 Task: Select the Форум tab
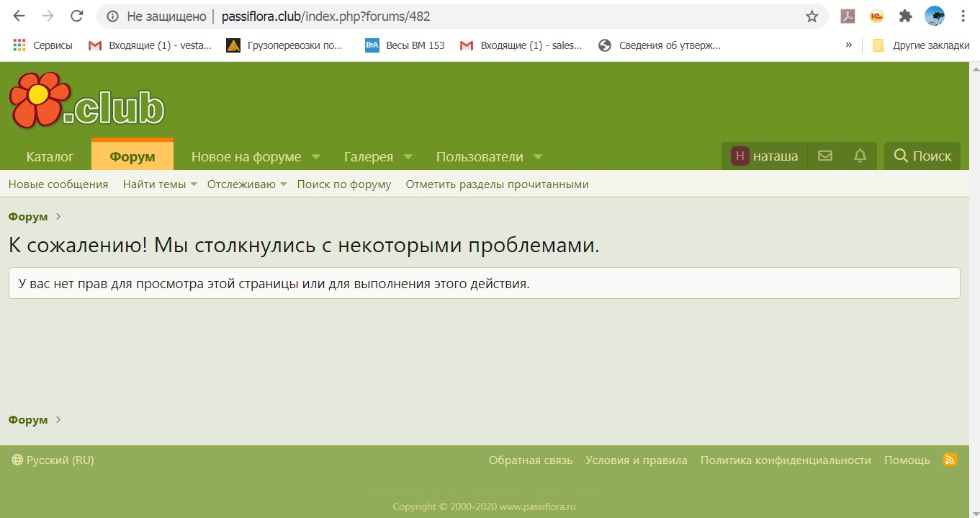[x=132, y=157]
